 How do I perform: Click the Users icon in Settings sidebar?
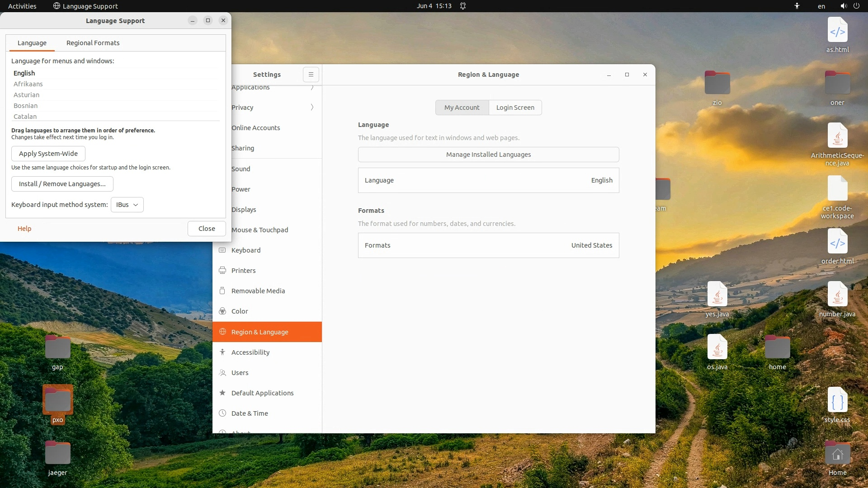click(x=222, y=372)
